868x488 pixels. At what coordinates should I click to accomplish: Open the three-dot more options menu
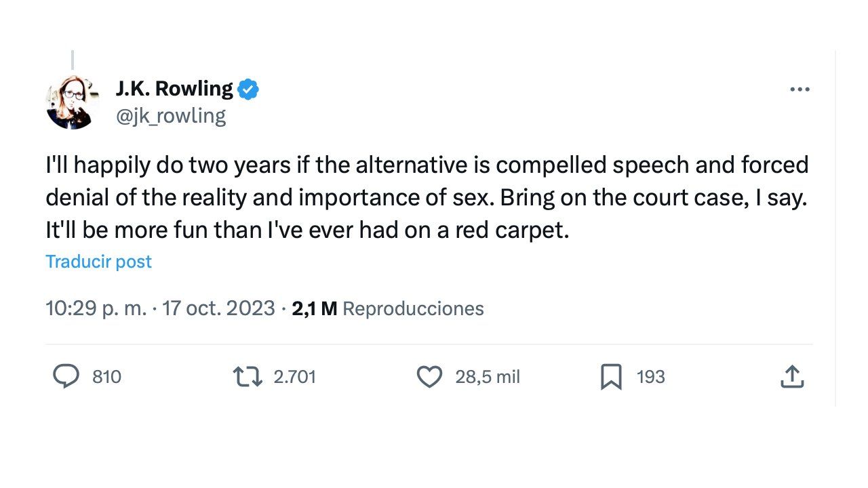[800, 89]
